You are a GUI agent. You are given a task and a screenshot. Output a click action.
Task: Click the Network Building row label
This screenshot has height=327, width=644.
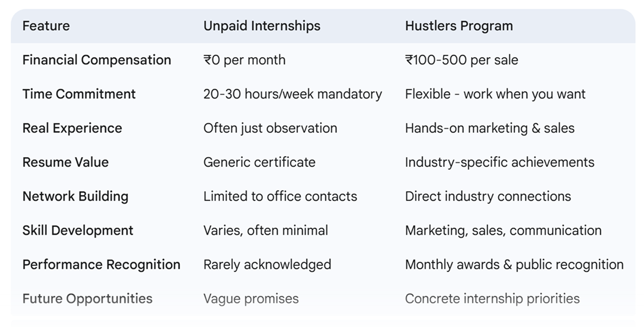click(75, 196)
